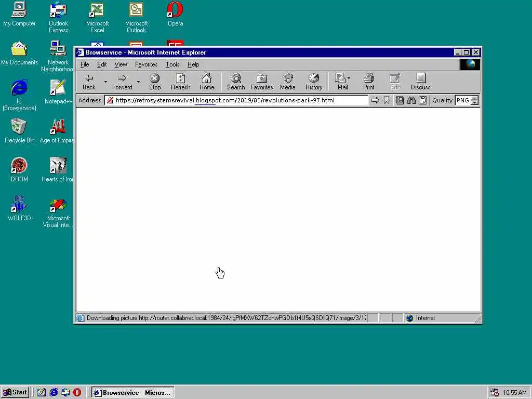Click the 10:55 AM system clock
This screenshot has width=532, height=399.
coord(515,393)
